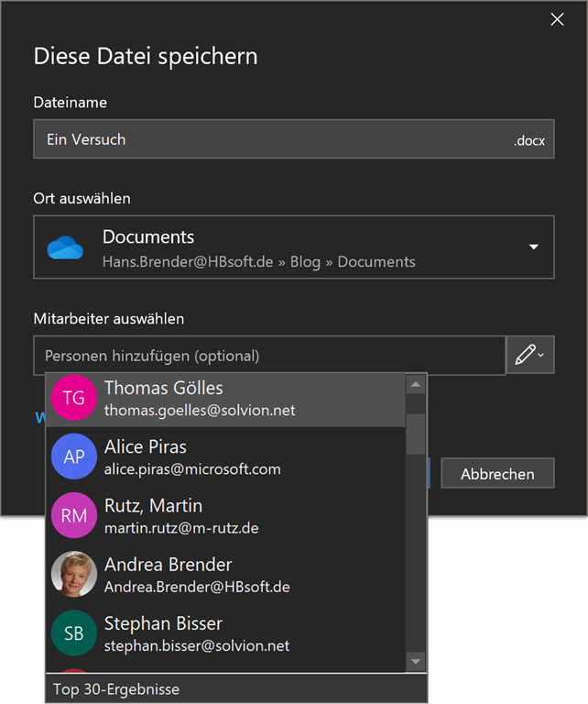Click Thomas Gölles TG avatar
This screenshot has height=704, width=588.
[x=74, y=399]
